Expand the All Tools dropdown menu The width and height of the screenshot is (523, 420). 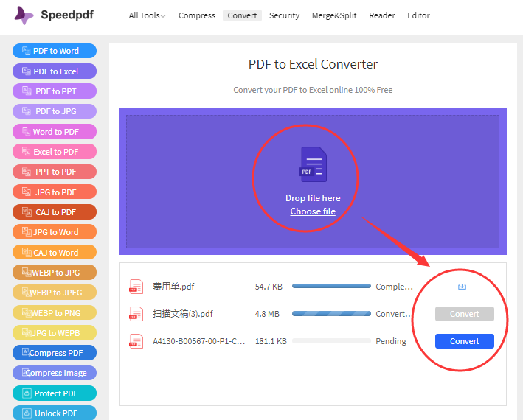[x=147, y=15]
